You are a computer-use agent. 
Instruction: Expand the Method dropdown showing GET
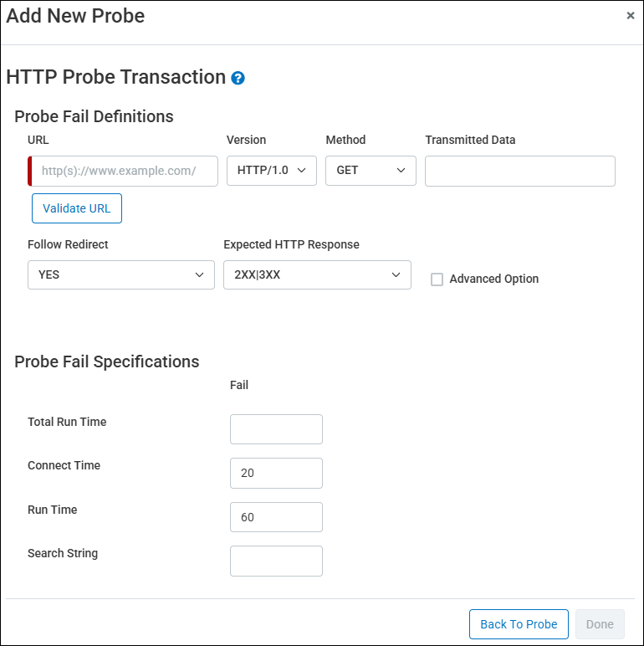point(371,171)
